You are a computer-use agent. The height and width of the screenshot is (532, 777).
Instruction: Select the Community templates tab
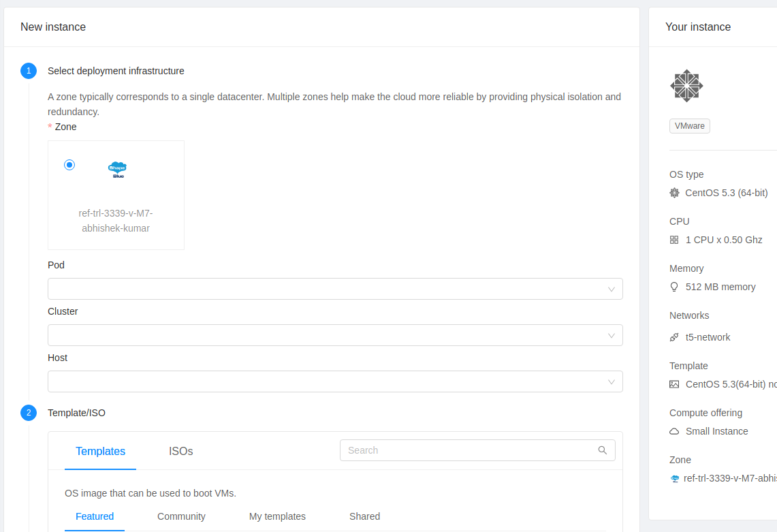click(x=181, y=516)
